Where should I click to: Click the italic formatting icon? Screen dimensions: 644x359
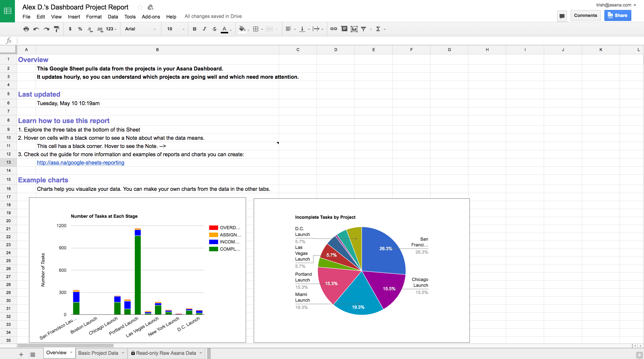coord(203,28)
